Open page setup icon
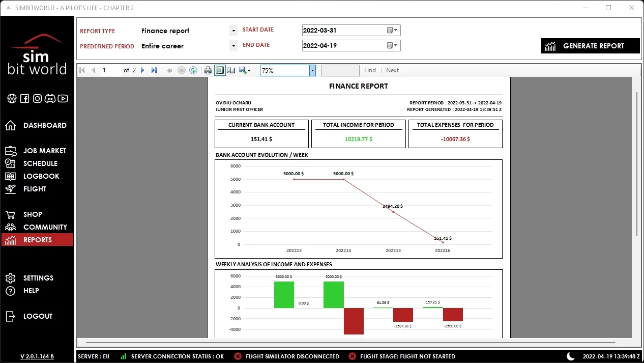 (231, 70)
